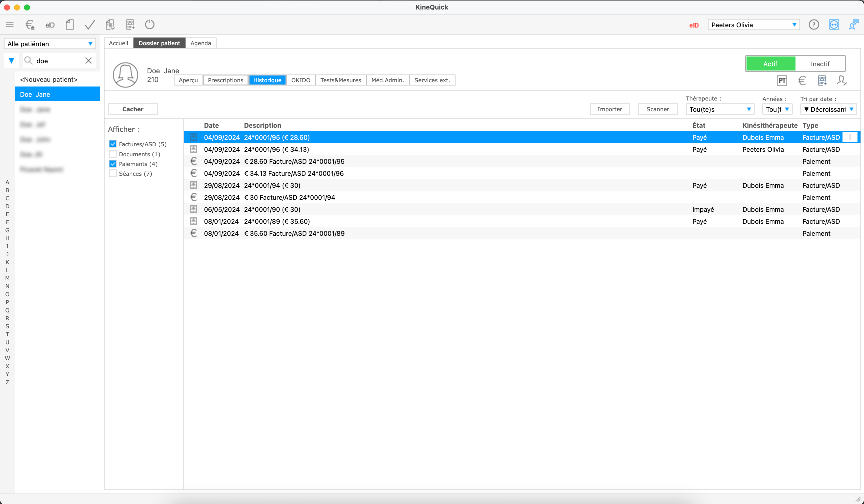Screen dimensions: 864x504
Task: Open the chat support icon
Action: pyautogui.click(x=854, y=25)
